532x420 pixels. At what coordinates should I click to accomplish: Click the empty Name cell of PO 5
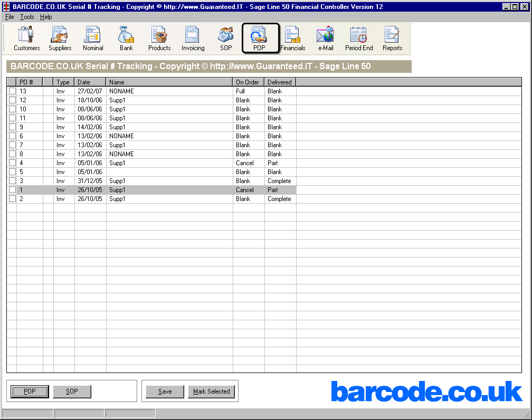[x=169, y=172]
